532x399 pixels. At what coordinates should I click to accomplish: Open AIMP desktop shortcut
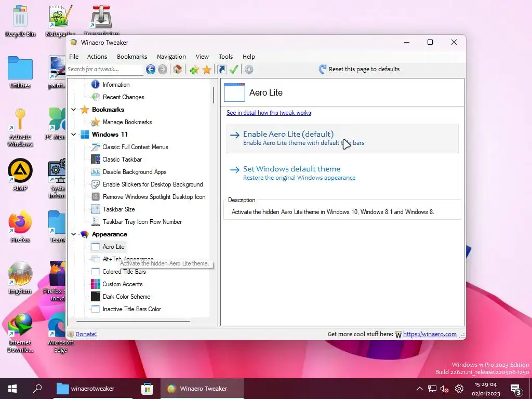20,175
